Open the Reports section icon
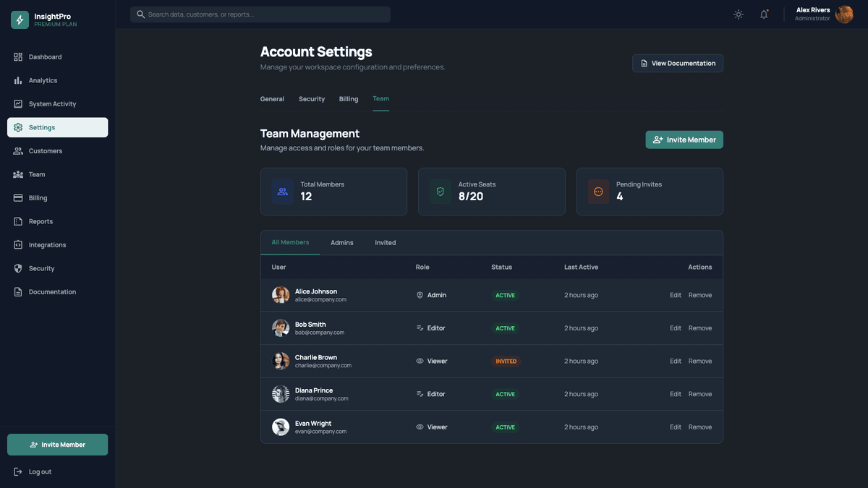868x488 pixels. click(x=17, y=221)
